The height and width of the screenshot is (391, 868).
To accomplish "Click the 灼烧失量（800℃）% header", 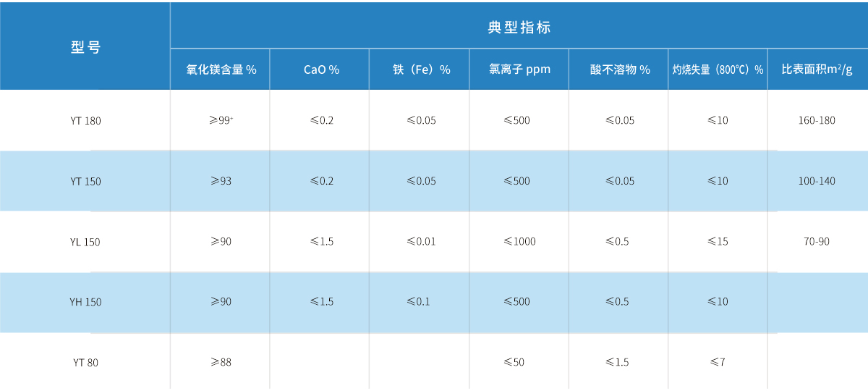I will (718, 70).
